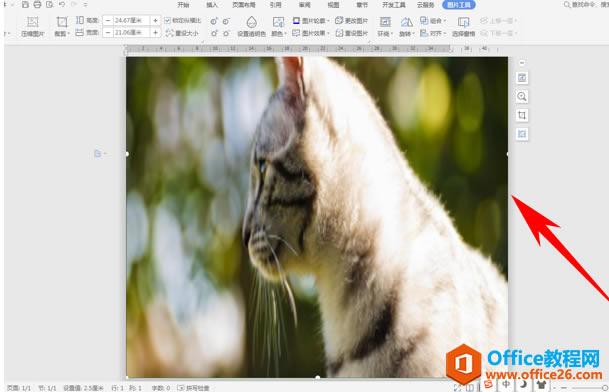Select the cat picture in the document
Screen dimensions: 609x392
[317, 217]
